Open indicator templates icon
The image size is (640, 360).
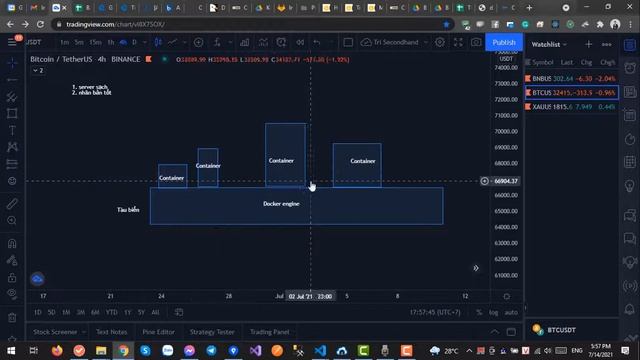coord(263,42)
